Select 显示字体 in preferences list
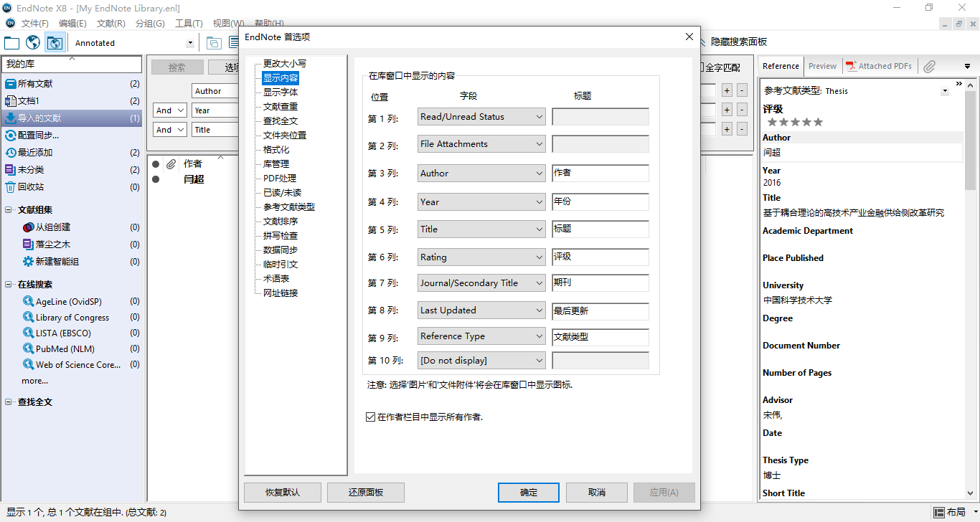Image resolution: width=980 pixels, height=522 pixels. pos(280,92)
